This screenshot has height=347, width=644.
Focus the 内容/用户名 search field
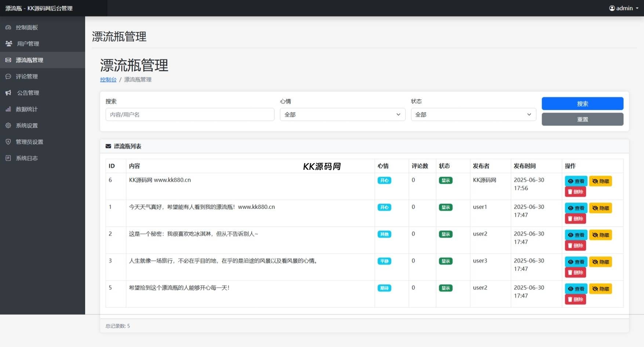[190, 114]
